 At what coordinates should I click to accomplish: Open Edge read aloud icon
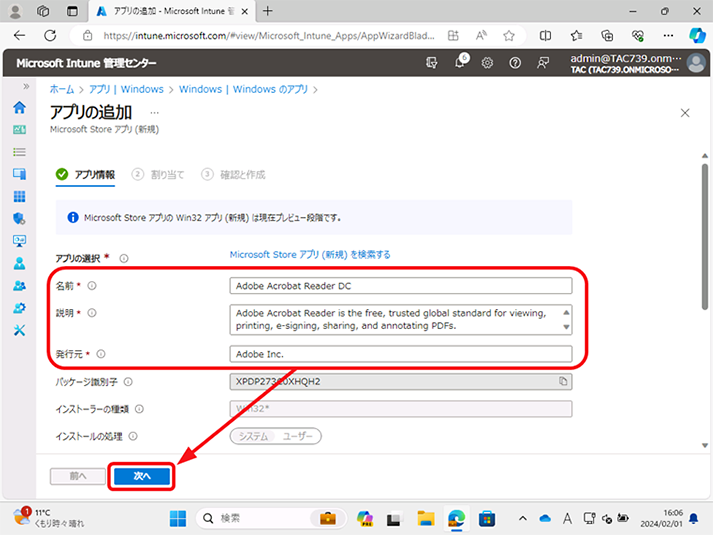[481, 35]
